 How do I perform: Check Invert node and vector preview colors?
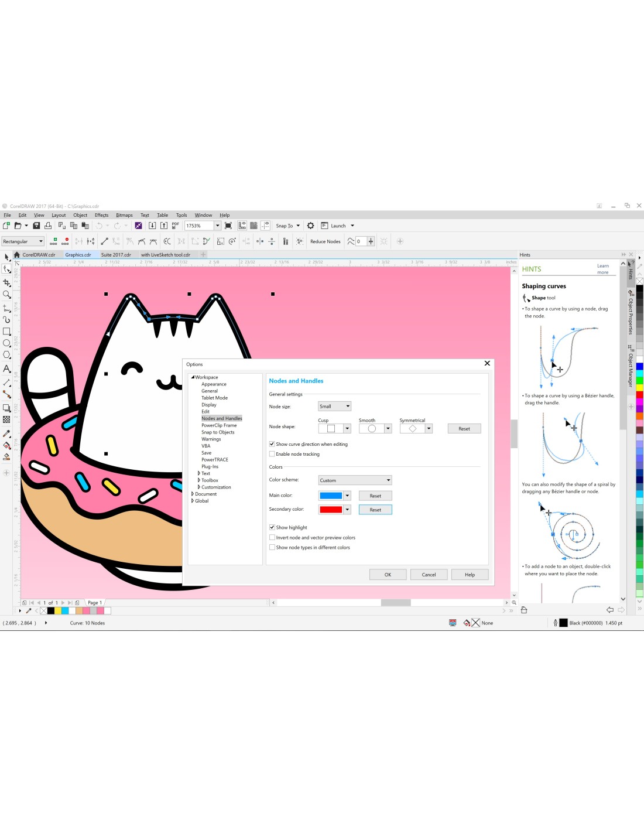[272, 537]
